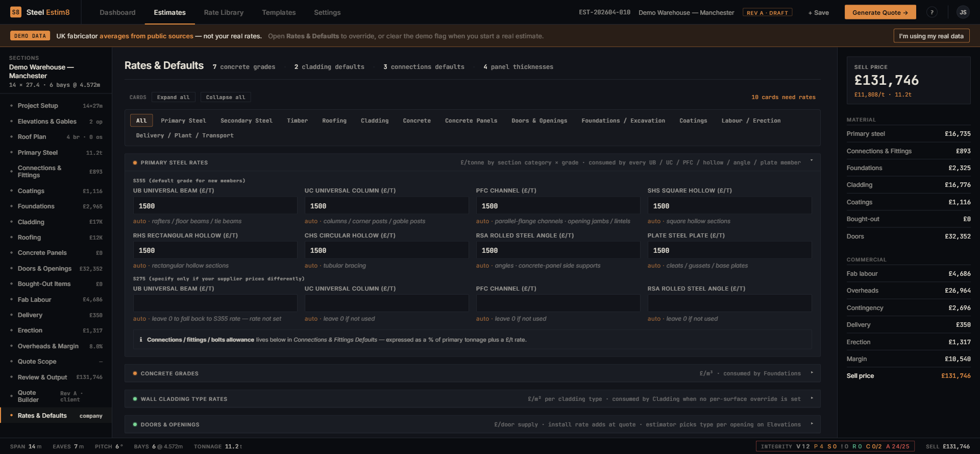Switch to the Rate Library tab
The height and width of the screenshot is (454, 980).
point(224,12)
